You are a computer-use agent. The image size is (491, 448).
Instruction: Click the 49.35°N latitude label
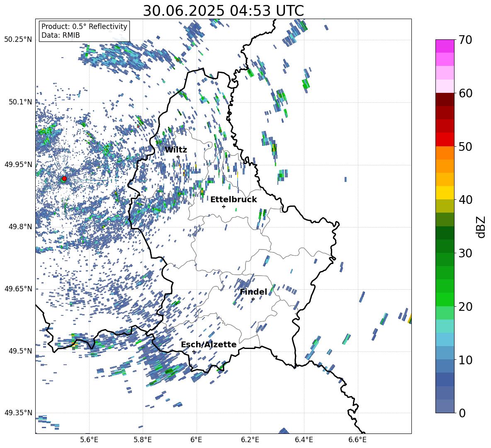(18, 413)
